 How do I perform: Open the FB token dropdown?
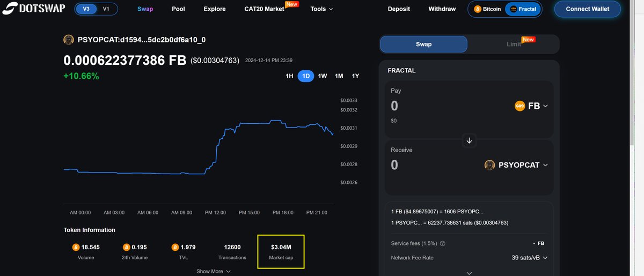[x=531, y=106]
